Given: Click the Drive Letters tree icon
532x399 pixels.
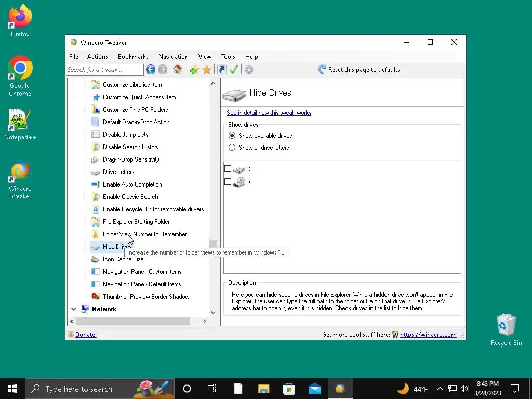Looking at the screenshot, I should point(96,172).
